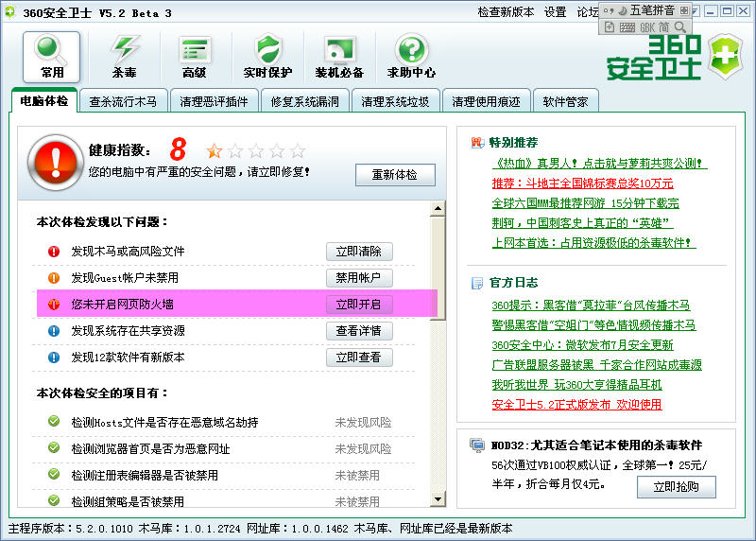Open link 360提示:黑客借莫拉菲台风传播木马
The height and width of the screenshot is (541, 756).
[x=592, y=305]
